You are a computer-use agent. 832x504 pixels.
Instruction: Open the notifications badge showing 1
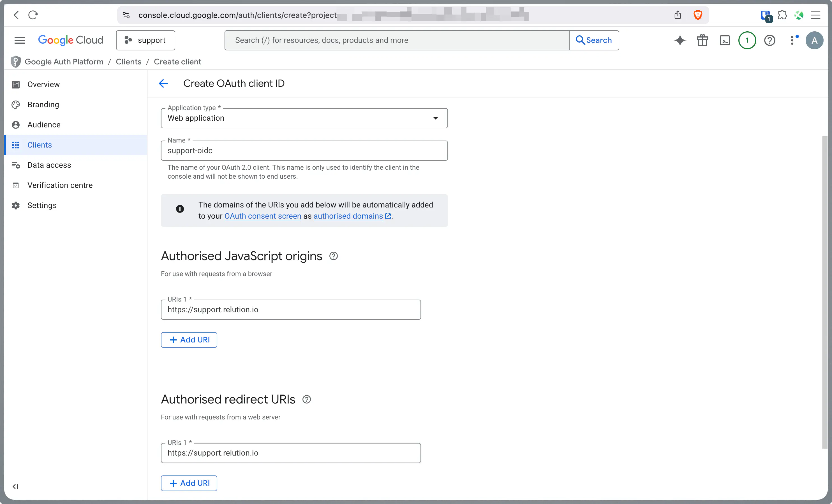click(x=747, y=40)
